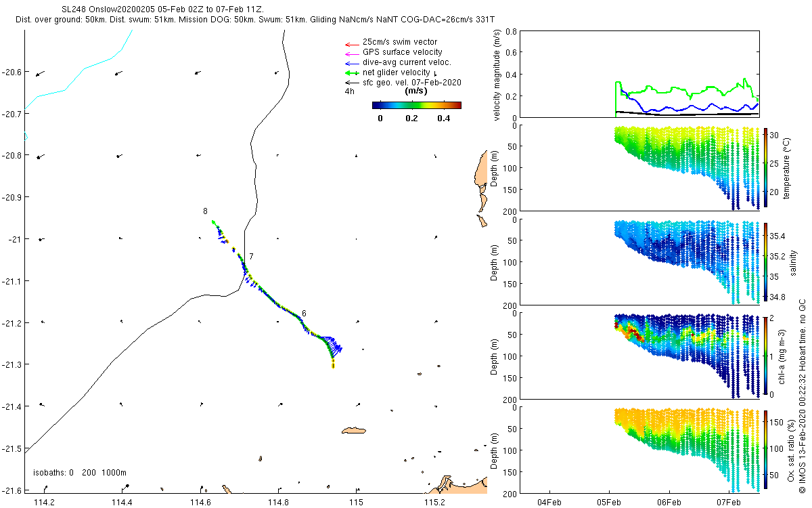Click the 'Depth (m)' label of the salinity panel
The width and height of the screenshot is (812, 508).
(x=495, y=261)
